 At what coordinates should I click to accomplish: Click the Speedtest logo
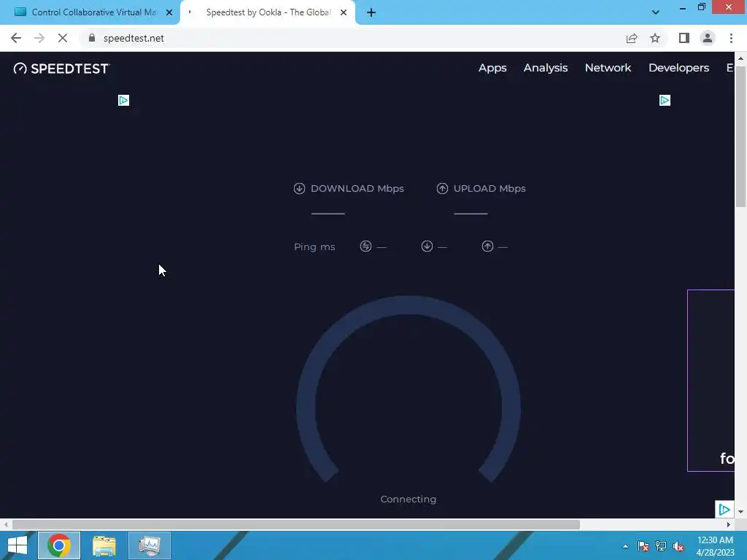click(x=61, y=69)
